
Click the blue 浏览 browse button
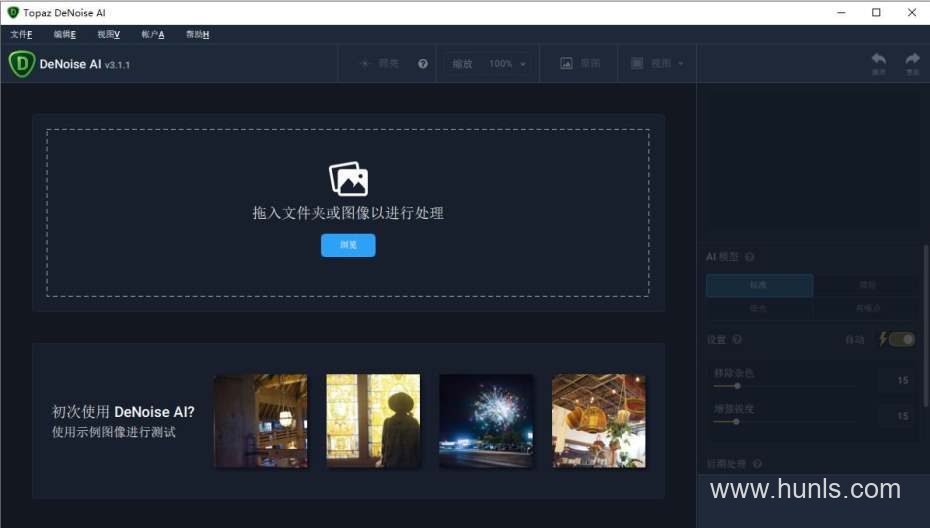(x=348, y=245)
